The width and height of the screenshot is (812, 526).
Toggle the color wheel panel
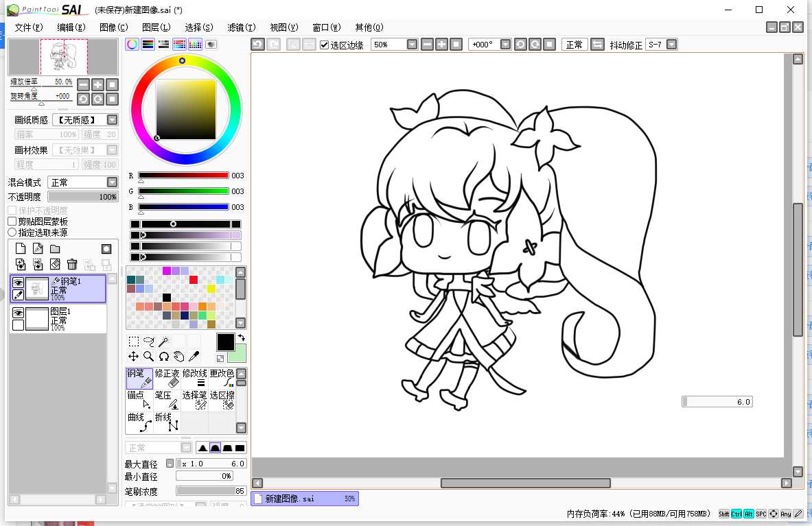tap(132, 45)
